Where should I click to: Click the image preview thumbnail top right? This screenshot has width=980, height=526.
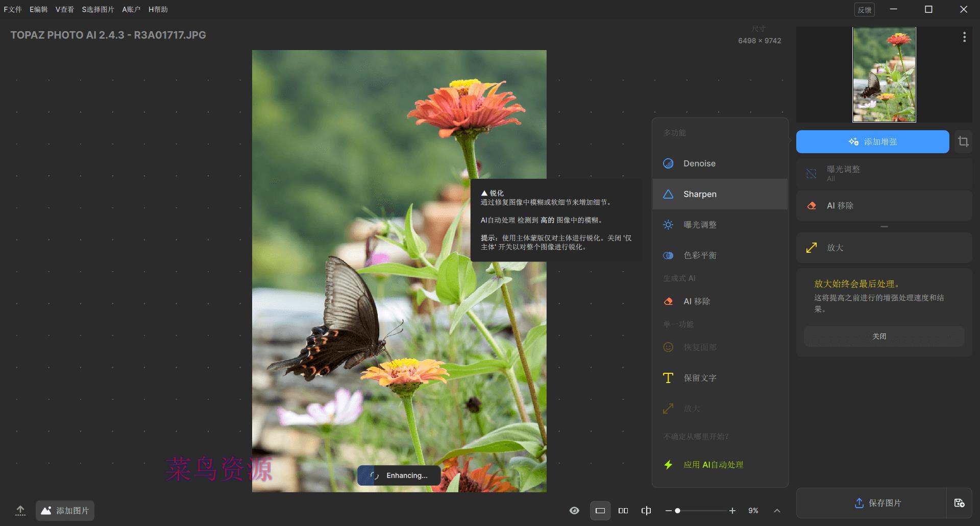coord(884,75)
